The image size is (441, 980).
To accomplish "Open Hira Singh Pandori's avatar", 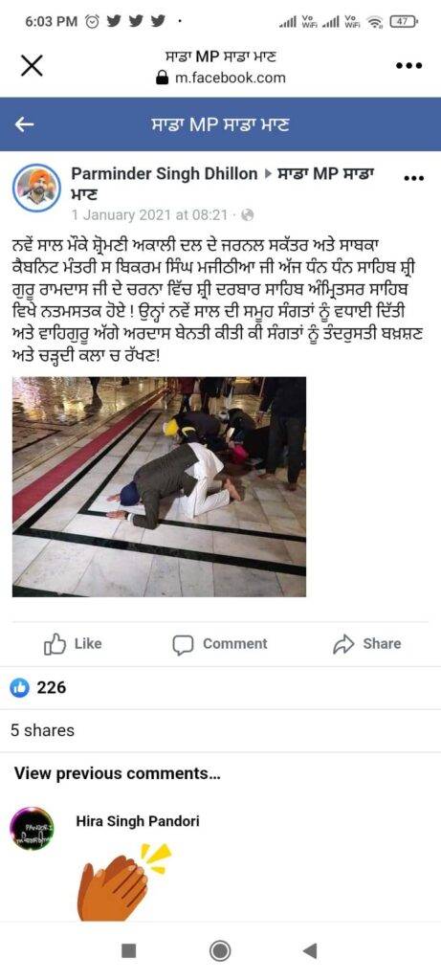I will point(32,828).
